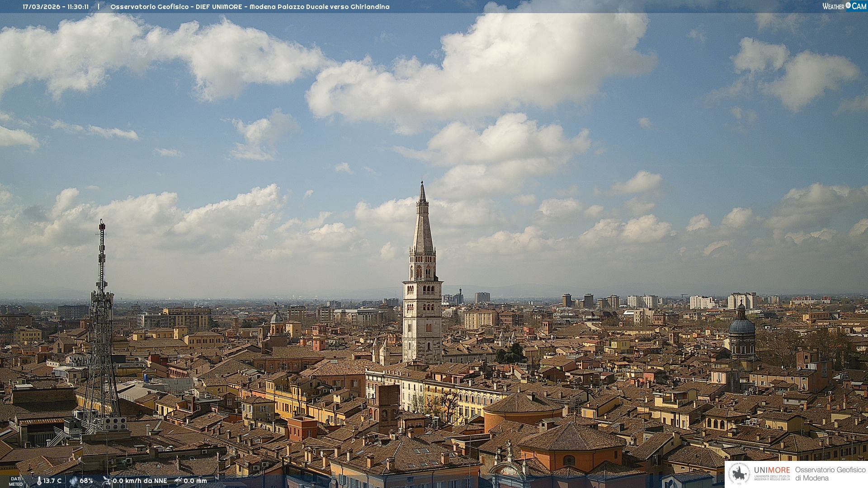The height and width of the screenshot is (488, 868).
Task: Click the WEATHER text of the logo
Action: click(833, 6)
